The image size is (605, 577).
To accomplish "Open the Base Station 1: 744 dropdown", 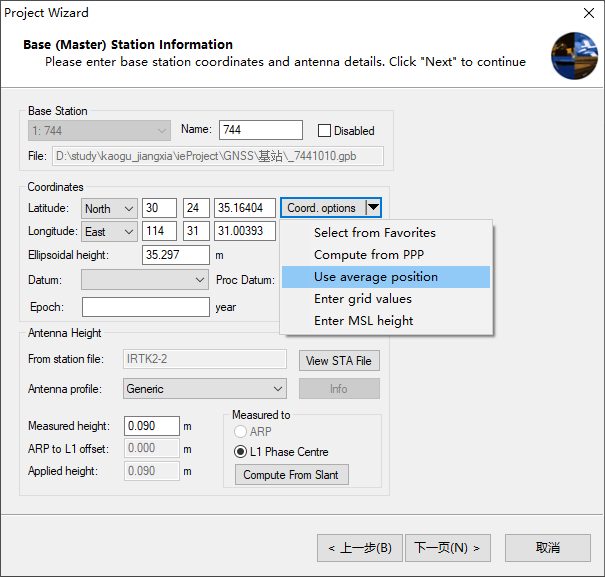I will (99, 130).
